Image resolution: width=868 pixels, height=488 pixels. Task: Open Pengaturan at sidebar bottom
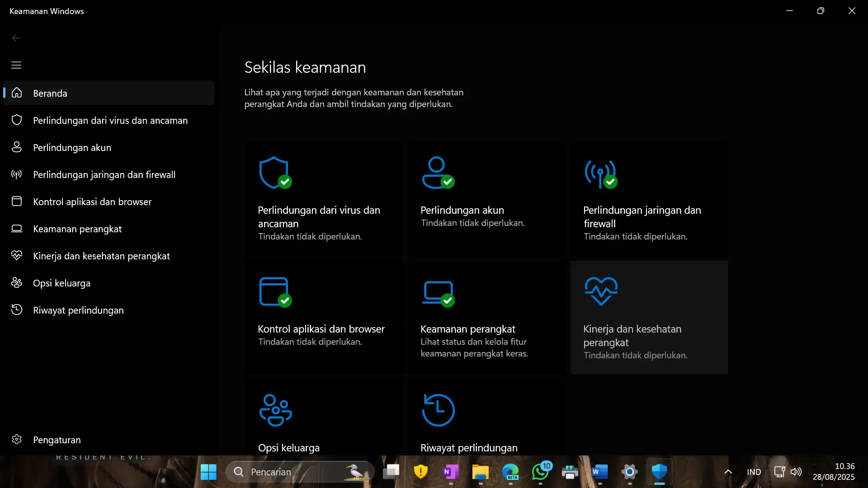(109, 439)
